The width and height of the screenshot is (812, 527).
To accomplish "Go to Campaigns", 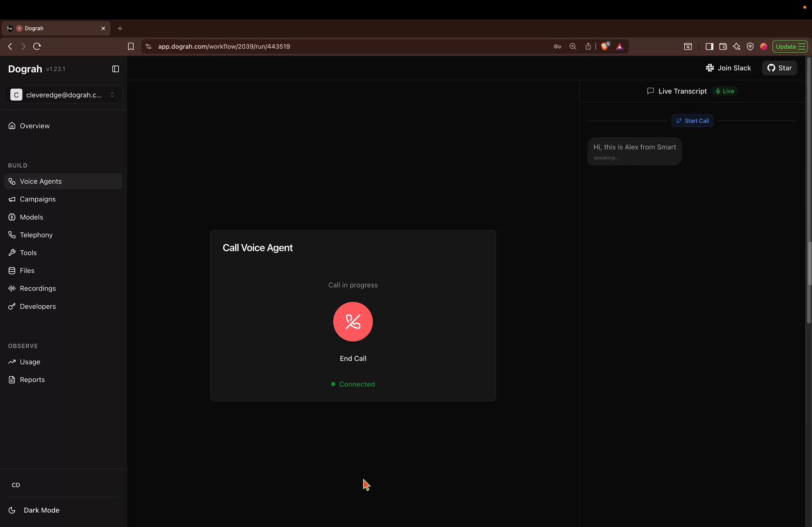I will pyautogui.click(x=63, y=199).
